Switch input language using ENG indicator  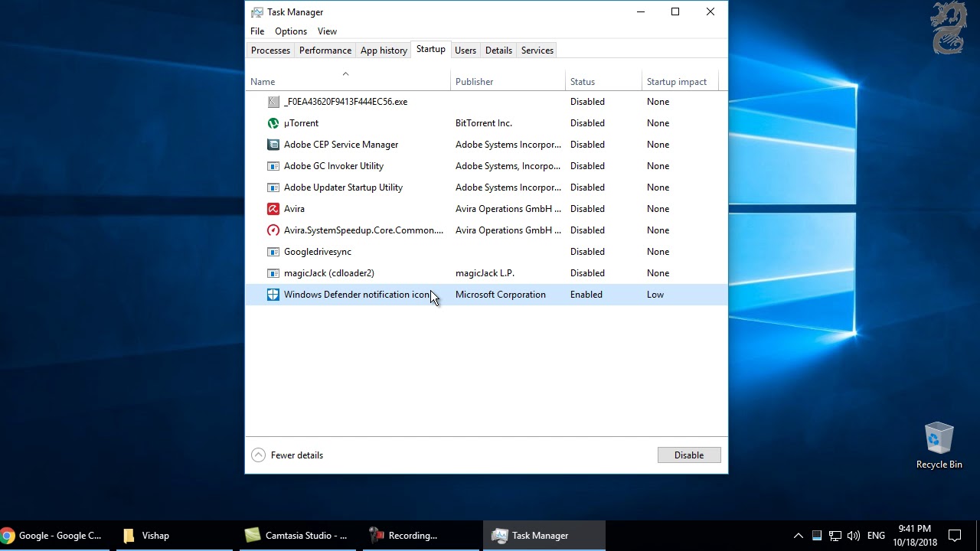pyautogui.click(x=876, y=536)
